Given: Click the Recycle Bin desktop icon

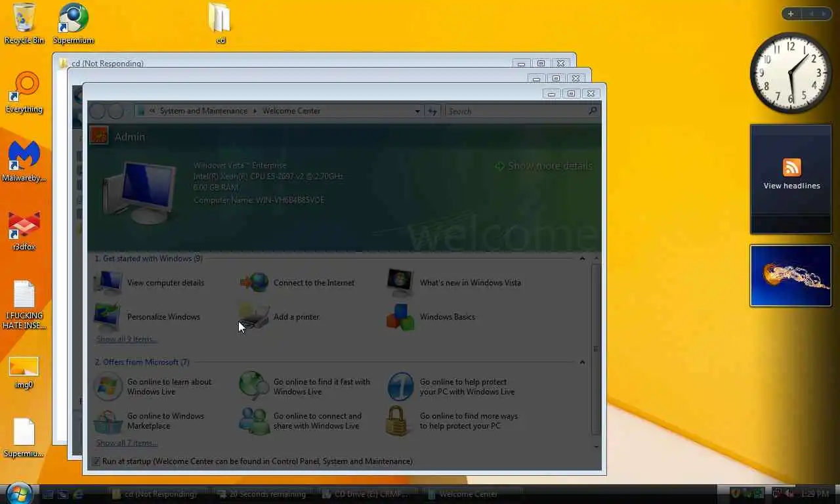Looking at the screenshot, I should (24, 24).
